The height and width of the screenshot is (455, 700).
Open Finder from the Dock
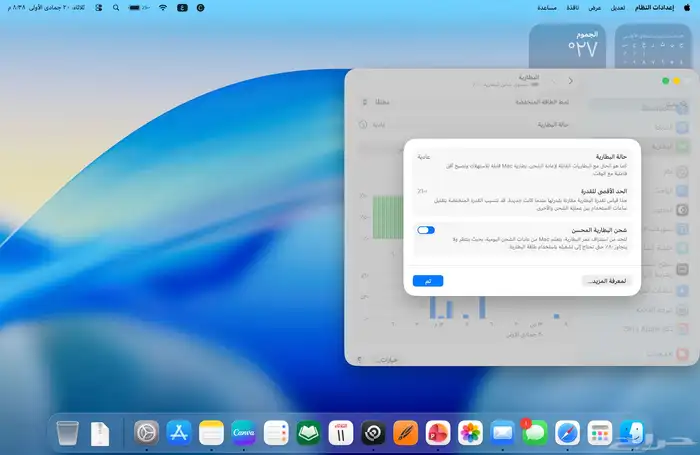[632, 432]
